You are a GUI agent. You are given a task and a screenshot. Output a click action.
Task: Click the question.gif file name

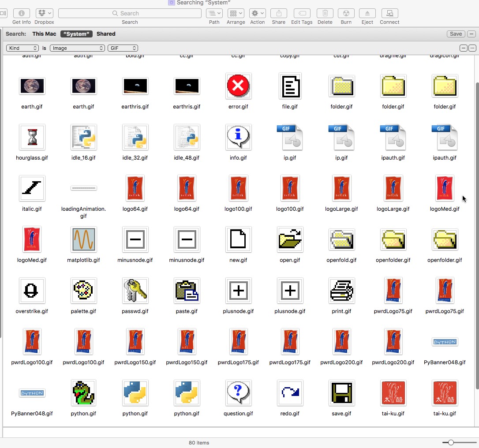[238, 414]
